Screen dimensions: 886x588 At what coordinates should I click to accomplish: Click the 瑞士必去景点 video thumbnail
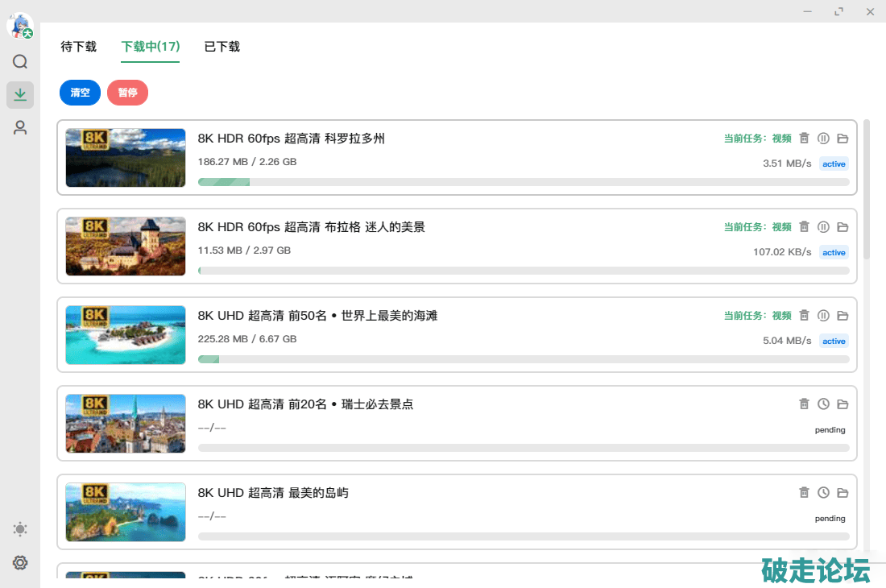(x=126, y=424)
